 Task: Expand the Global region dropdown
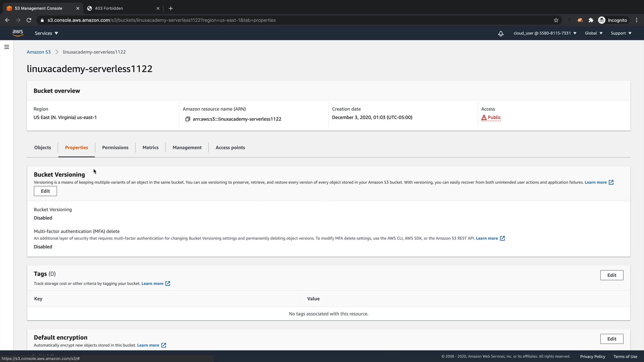pyautogui.click(x=593, y=33)
